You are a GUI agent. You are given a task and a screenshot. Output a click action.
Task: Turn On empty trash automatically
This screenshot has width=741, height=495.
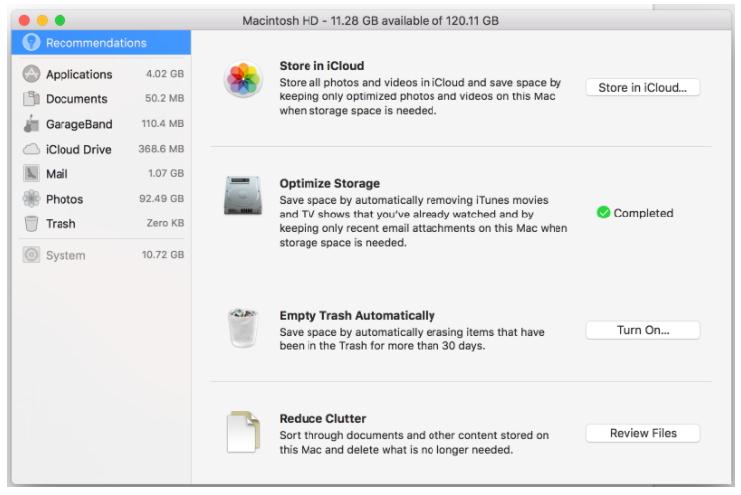tap(643, 330)
